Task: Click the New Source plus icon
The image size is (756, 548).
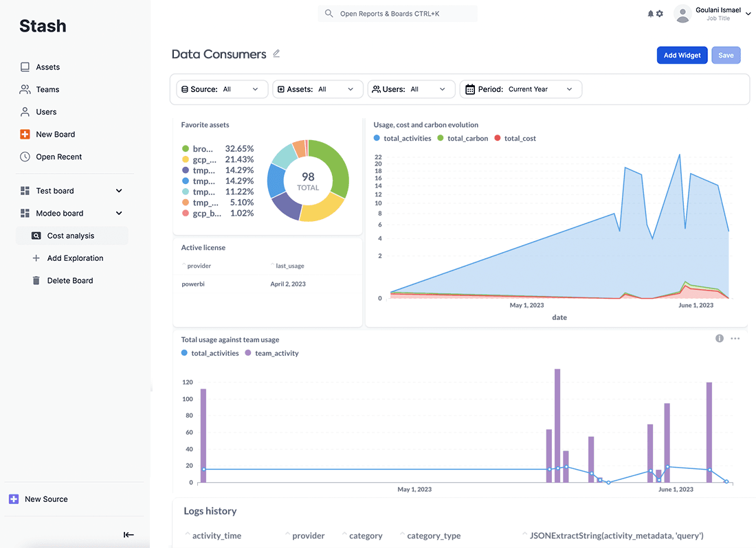Action: coord(14,499)
